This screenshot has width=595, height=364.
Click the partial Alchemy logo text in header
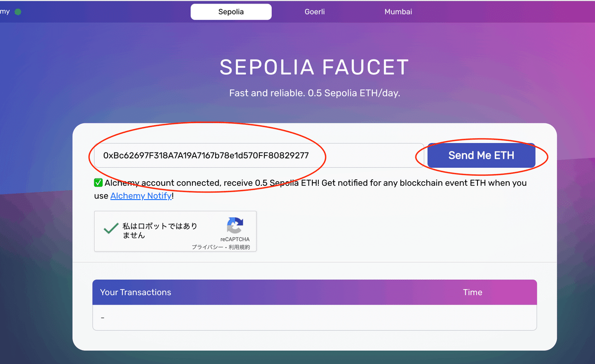(5, 11)
